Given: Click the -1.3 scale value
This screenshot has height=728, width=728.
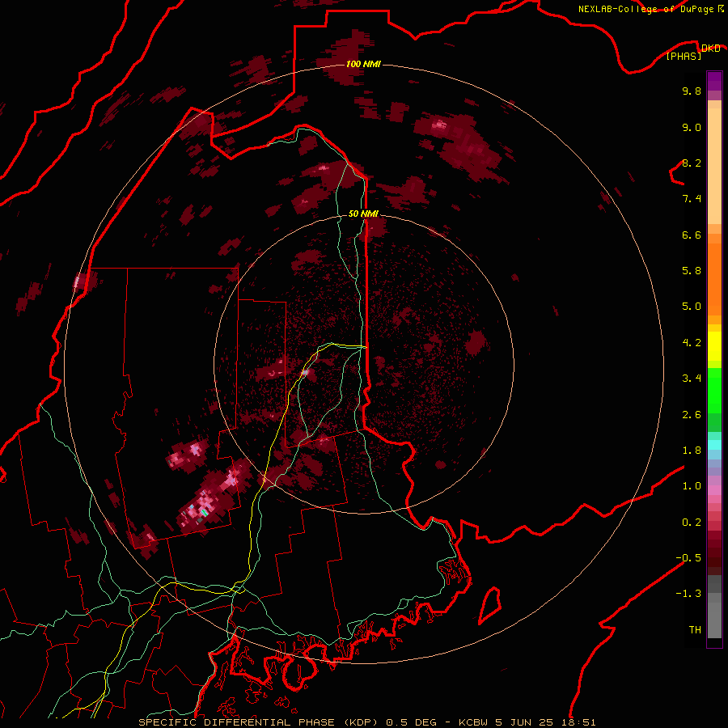Looking at the screenshot, I should pos(688,594).
